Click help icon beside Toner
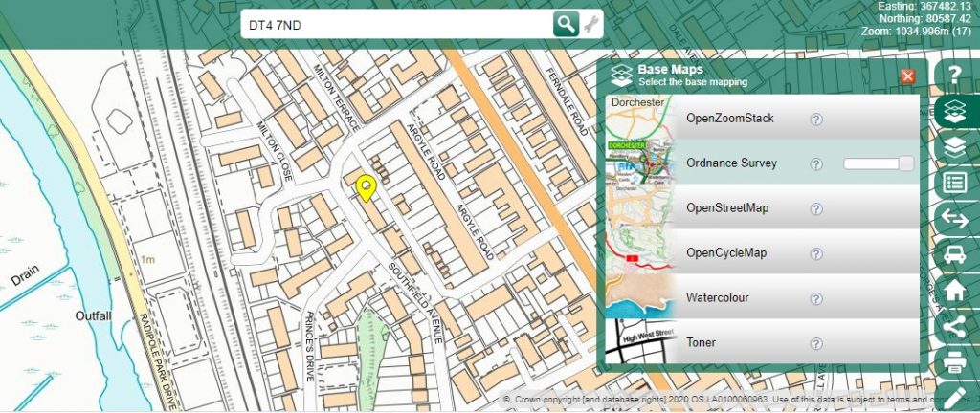This screenshot has height=413, width=980. point(816,344)
